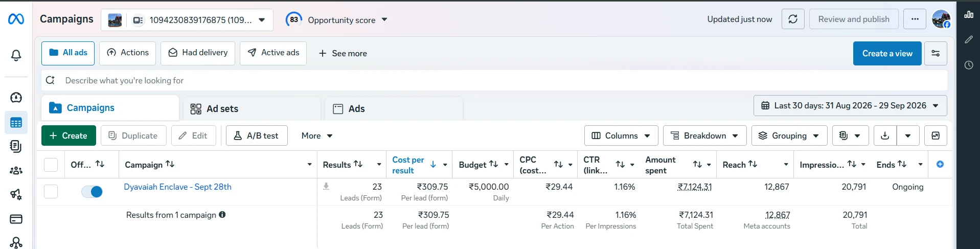Open the Grouping dropdown
This screenshot has height=249, width=980.
pos(789,135)
